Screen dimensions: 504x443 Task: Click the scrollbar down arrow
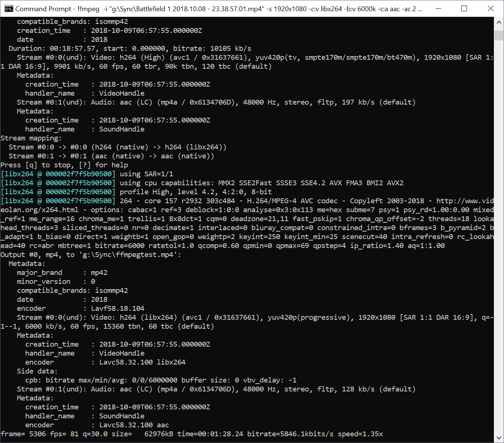[x=499, y=437]
